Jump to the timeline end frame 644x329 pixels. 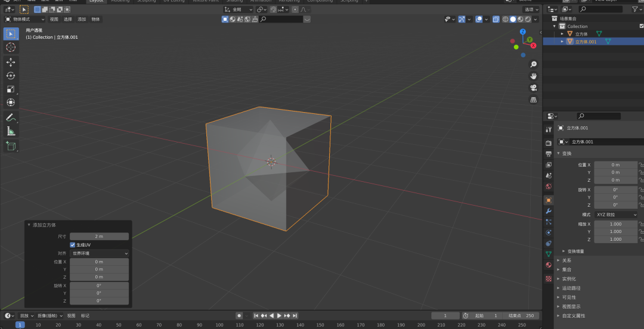click(295, 316)
